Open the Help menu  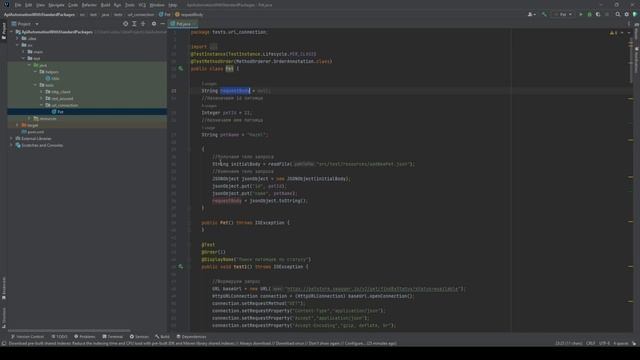173,5
